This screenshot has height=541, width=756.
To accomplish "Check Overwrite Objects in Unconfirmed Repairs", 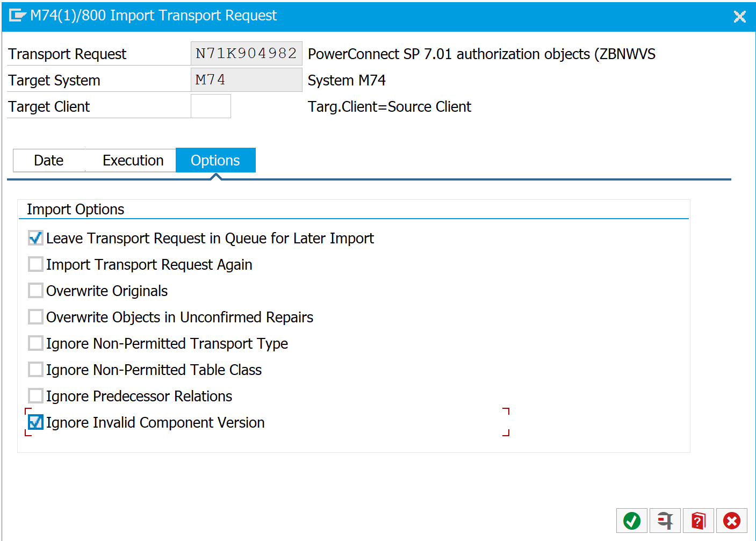I will click(35, 317).
